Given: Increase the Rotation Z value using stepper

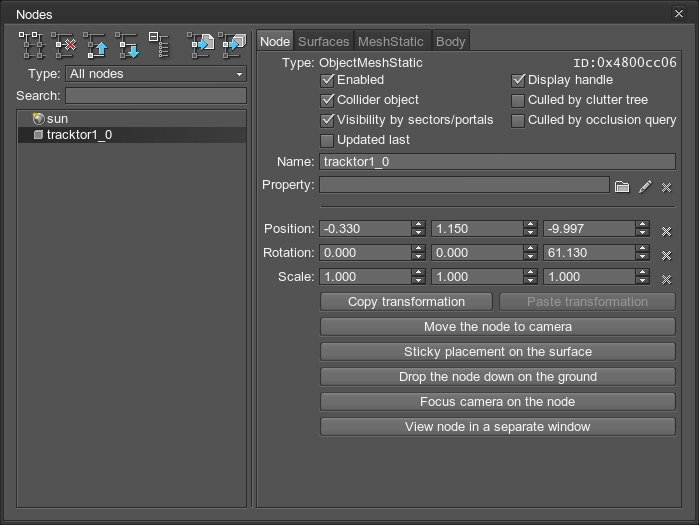Looking at the screenshot, I should point(643,249).
